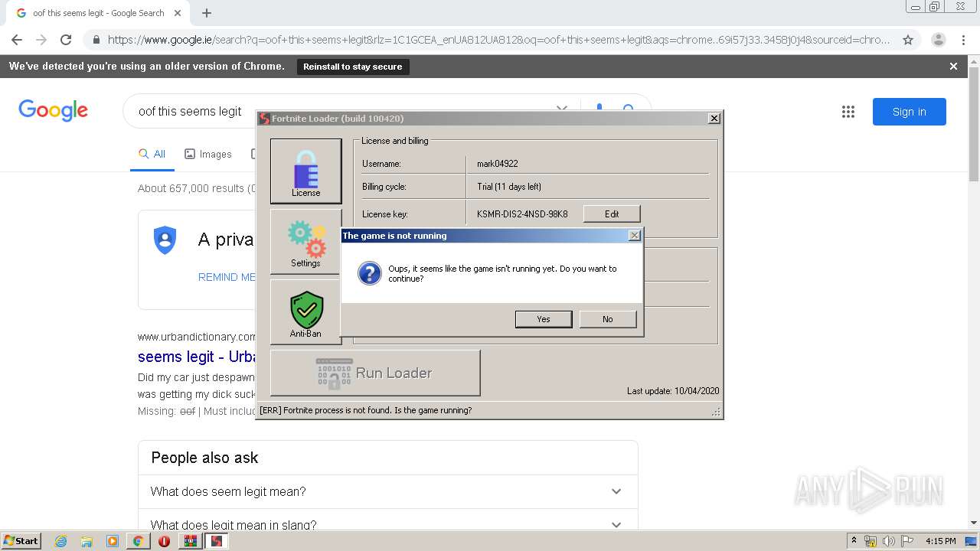Image resolution: width=980 pixels, height=551 pixels.
Task: Click the page vertical scrollbar
Action: tap(974, 124)
